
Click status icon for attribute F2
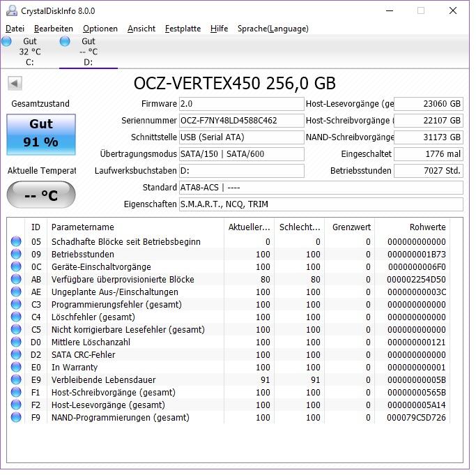(16, 405)
